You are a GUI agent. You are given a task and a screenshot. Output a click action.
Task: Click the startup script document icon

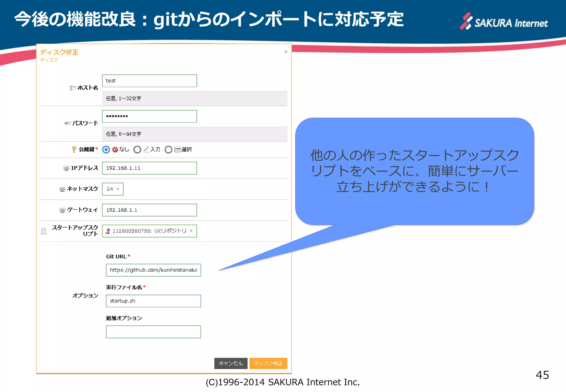point(44,231)
